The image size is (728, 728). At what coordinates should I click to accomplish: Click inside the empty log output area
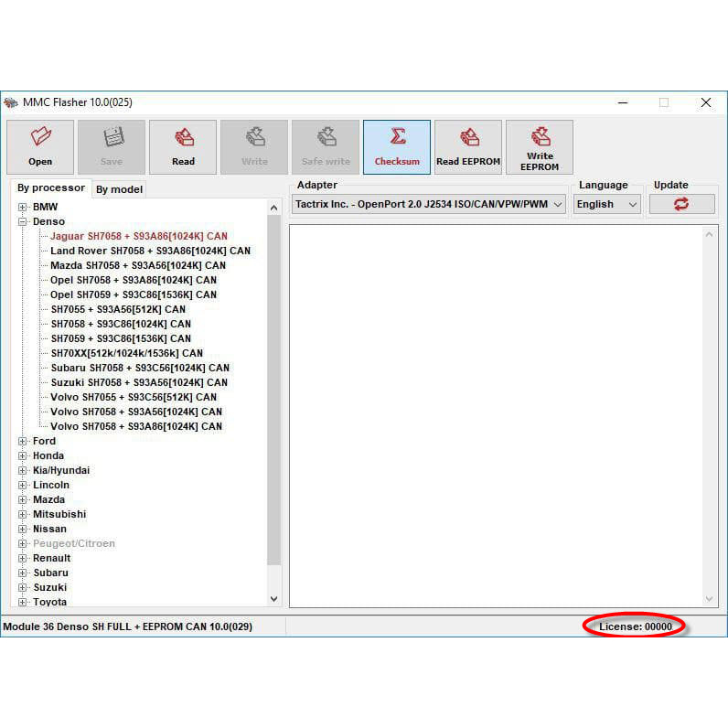click(x=497, y=415)
